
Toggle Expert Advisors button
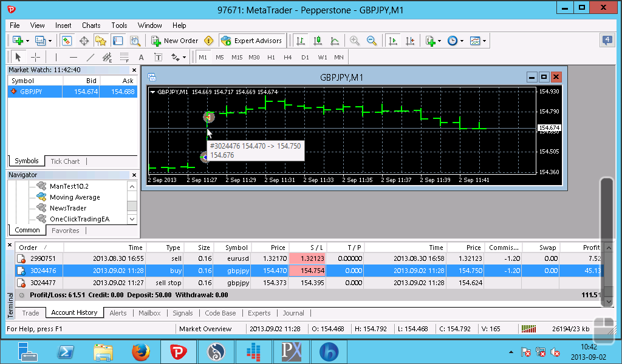click(x=252, y=41)
